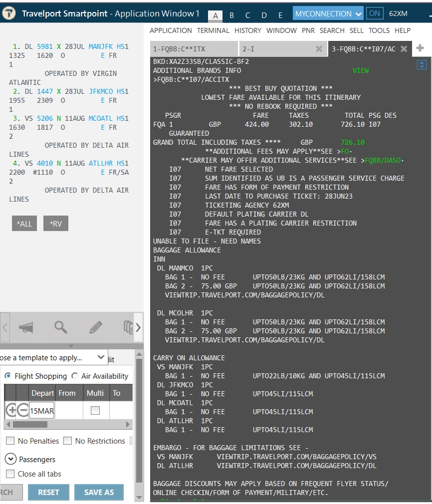432x504 pixels.
Task: Open the HISTORY menu
Action: click(x=248, y=30)
